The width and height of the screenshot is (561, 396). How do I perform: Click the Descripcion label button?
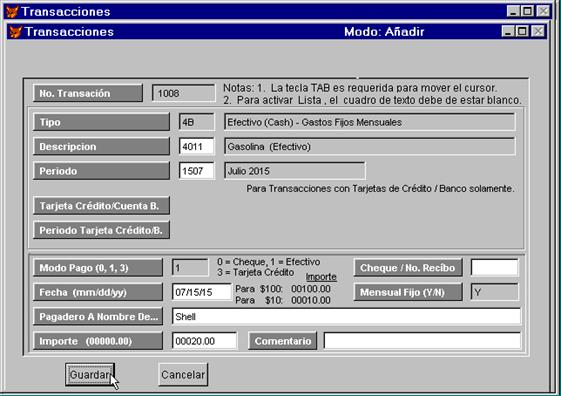[101, 146]
